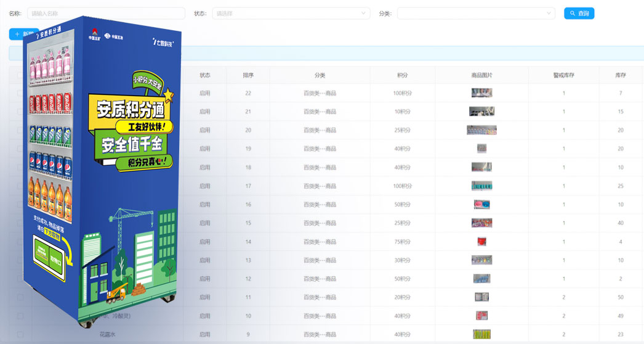
Task: Tick the checkbox for sort 11 row
Action: click(20, 297)
